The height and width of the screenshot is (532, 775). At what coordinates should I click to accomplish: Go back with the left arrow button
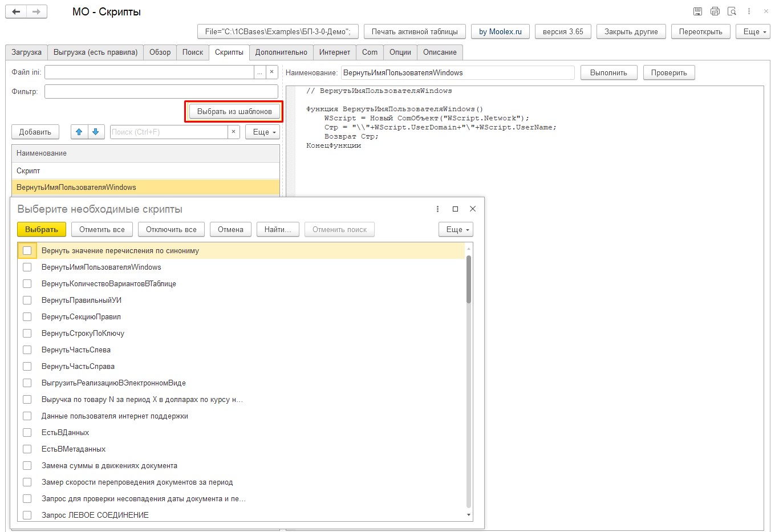tap(16, 11)
